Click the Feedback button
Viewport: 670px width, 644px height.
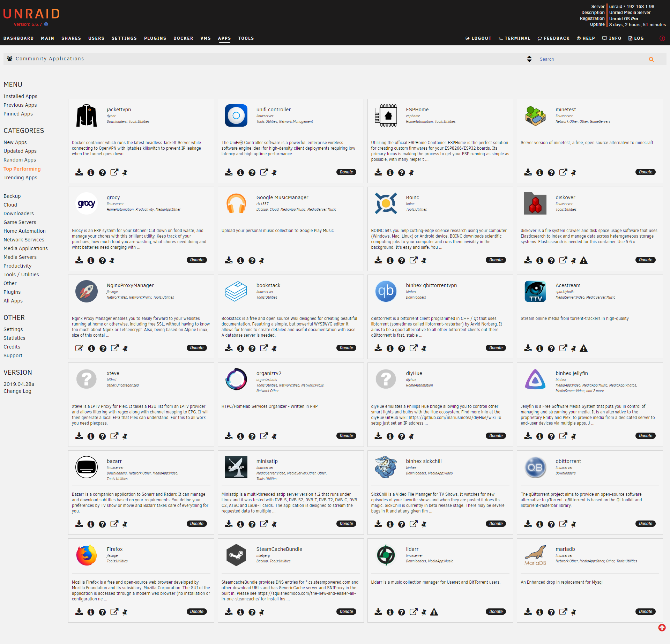(x=553, y=38)
